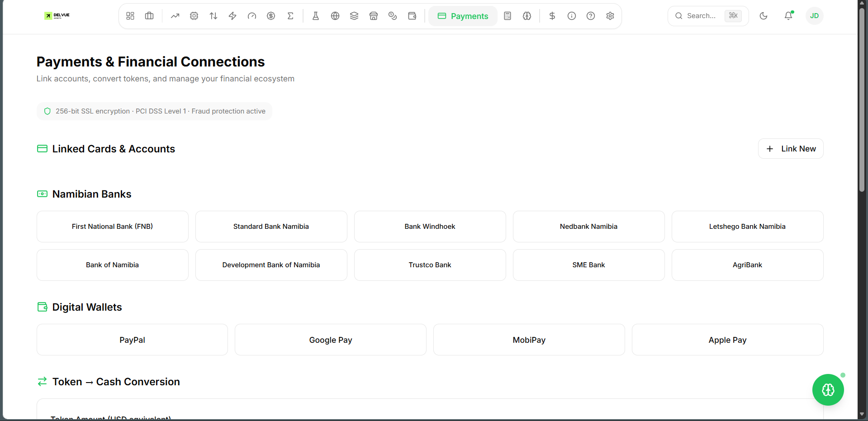Open the sigma summation icon
Screen dimensions: 868x421
click(x=290, y=16)
